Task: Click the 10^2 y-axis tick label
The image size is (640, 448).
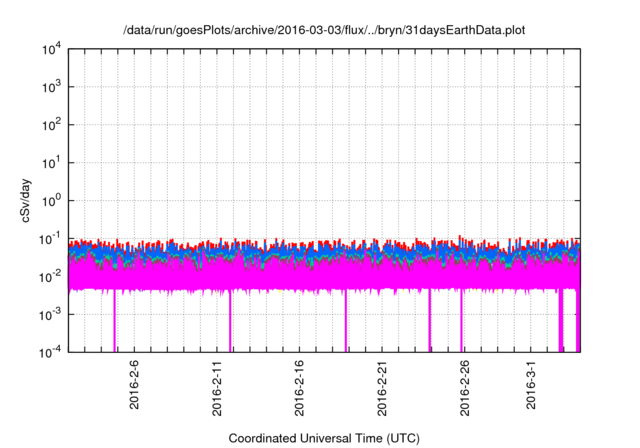Action: (52, 125)
